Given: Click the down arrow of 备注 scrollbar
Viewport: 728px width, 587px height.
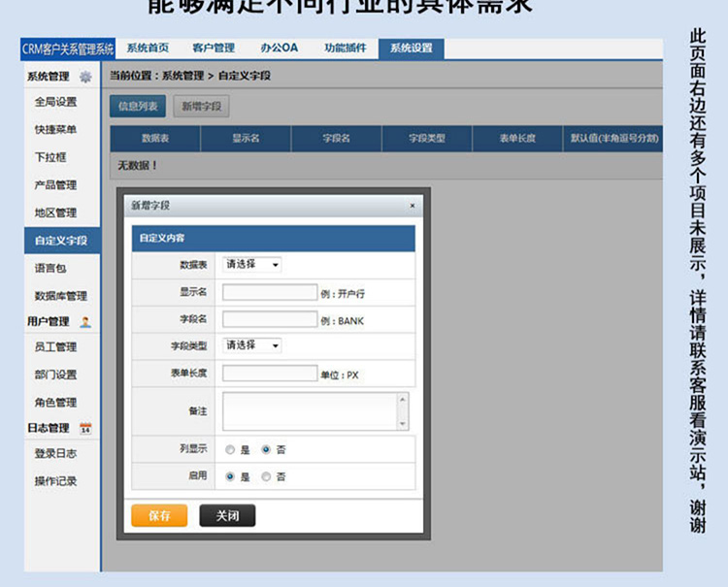Looking at the screenshot, I should [x=403, y=424].
